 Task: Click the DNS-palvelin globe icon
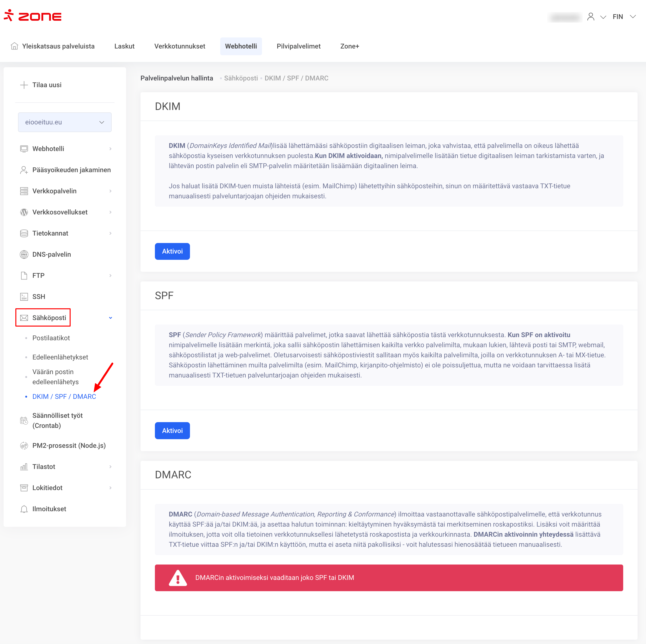point(24,255)
